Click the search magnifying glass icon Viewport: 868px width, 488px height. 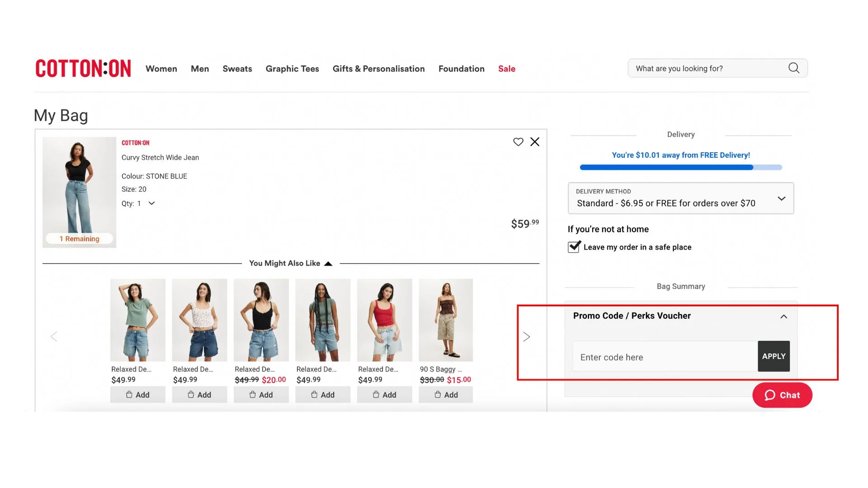click(793, 68)
